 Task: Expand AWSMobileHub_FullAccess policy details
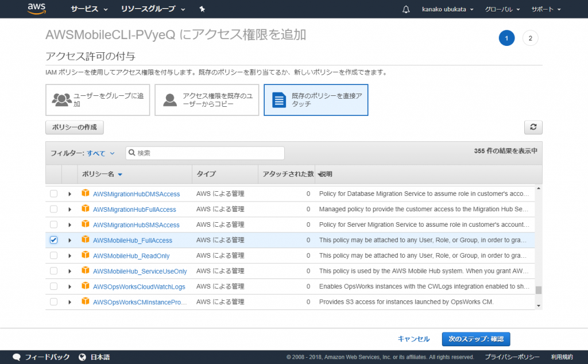69,241
